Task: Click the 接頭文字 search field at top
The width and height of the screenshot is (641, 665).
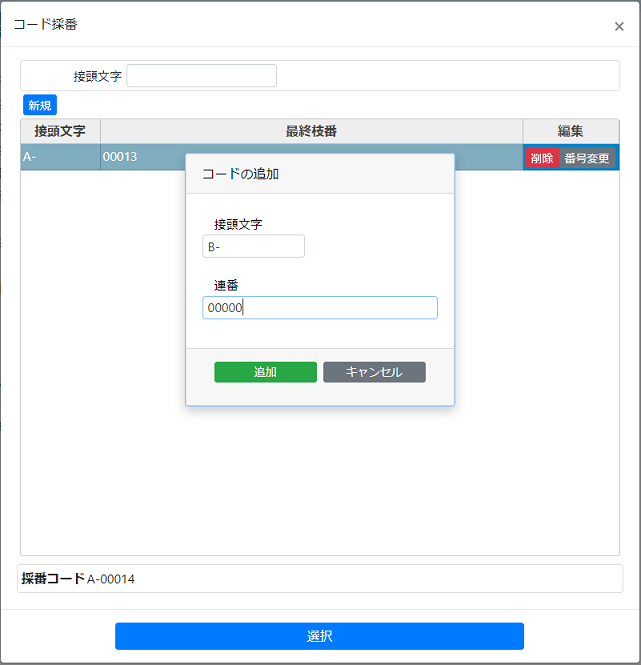Action: click(201, 76)
